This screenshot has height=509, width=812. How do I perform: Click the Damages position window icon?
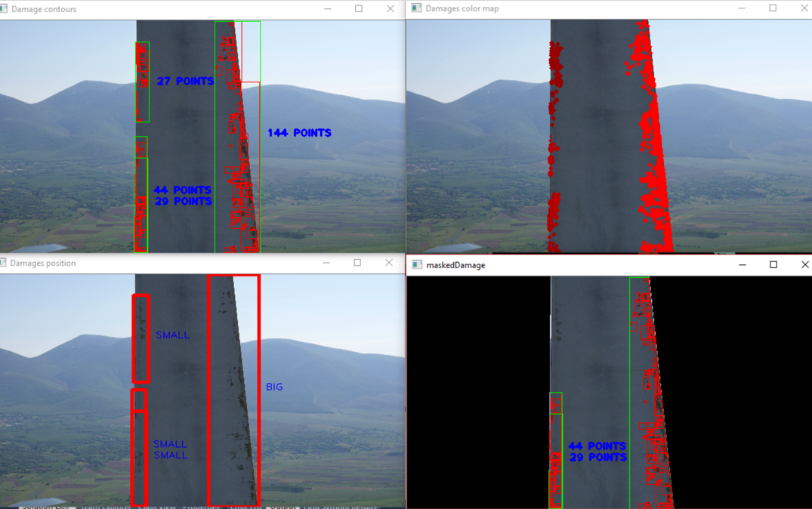[x=3, y=263]
